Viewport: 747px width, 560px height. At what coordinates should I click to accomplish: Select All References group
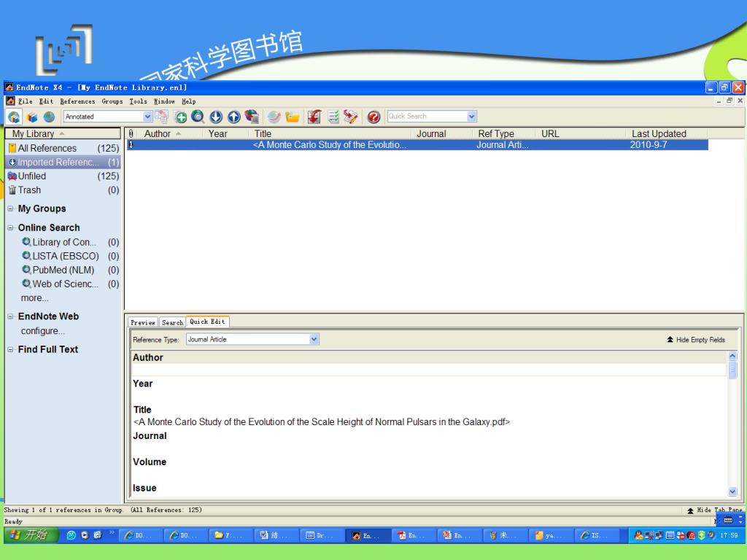click(63, 148)
